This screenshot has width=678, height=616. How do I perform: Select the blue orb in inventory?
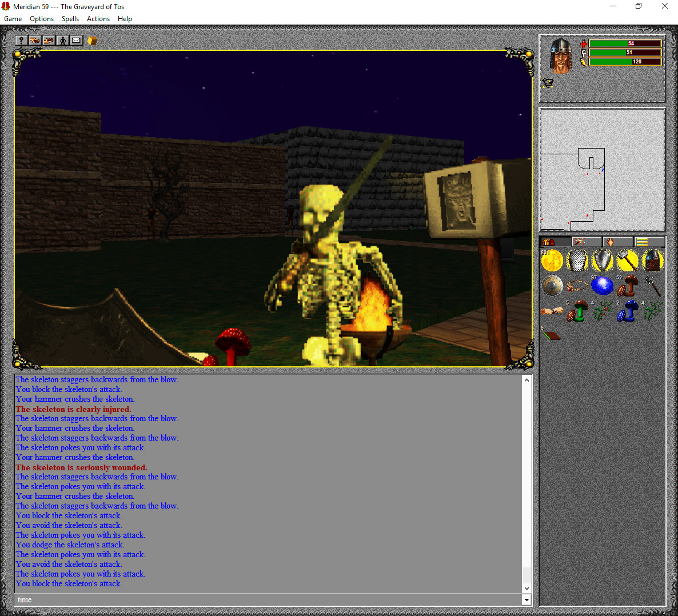(x=603, y=285)
